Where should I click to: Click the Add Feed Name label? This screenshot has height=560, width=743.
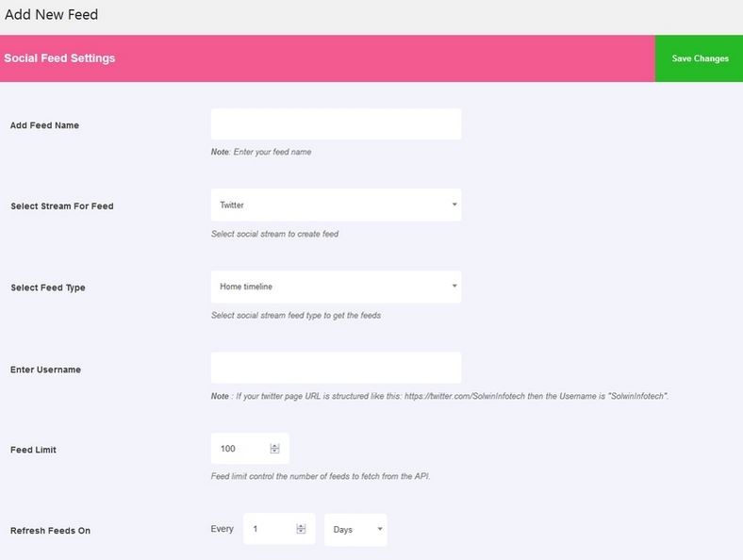[x=44, y=125]
